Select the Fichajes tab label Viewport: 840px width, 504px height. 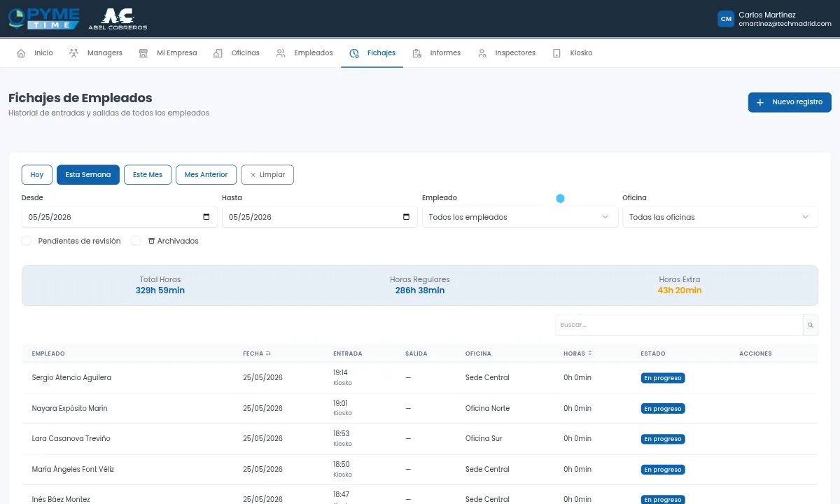point(381,53)
